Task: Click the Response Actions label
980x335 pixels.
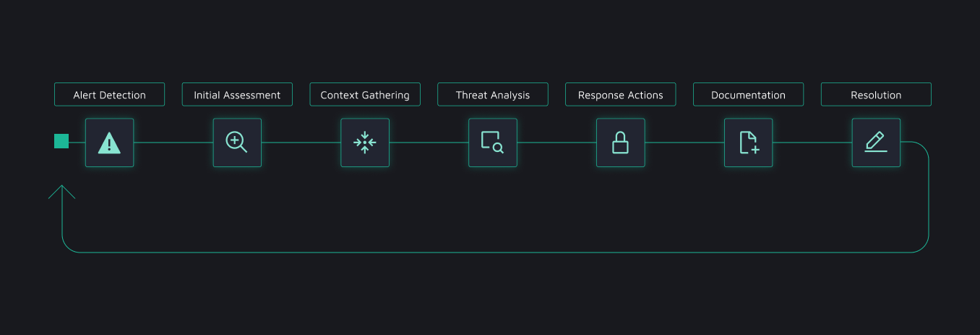Action: [x=620, y=95]
